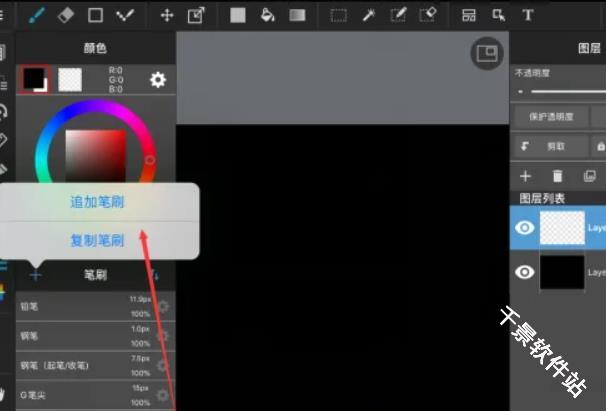Activate the Move tool cross-arrow icon
The width and height of the screenshot is (606, 411).
167,16
